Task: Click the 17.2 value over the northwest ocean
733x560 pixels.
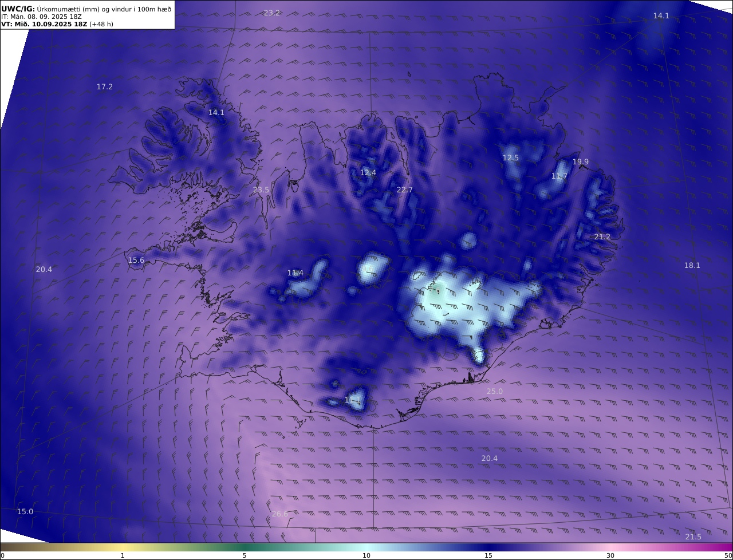Action: [105, 86]
